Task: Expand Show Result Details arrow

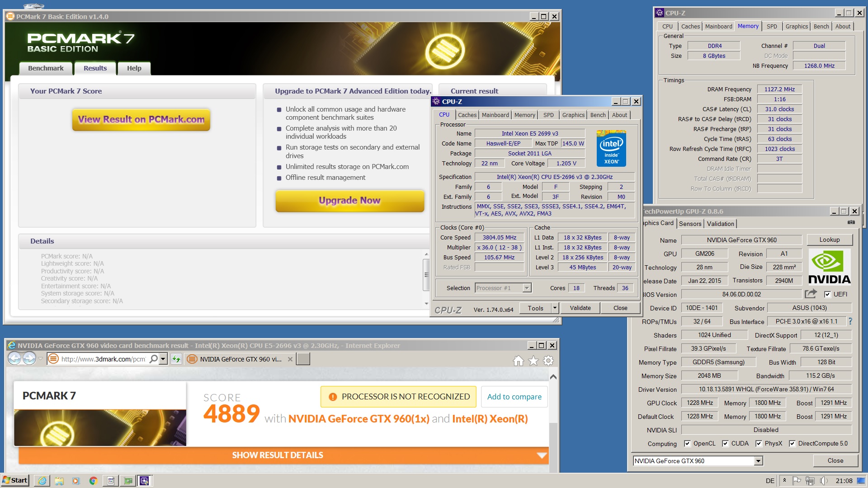Action: click(x=542, y=455)
